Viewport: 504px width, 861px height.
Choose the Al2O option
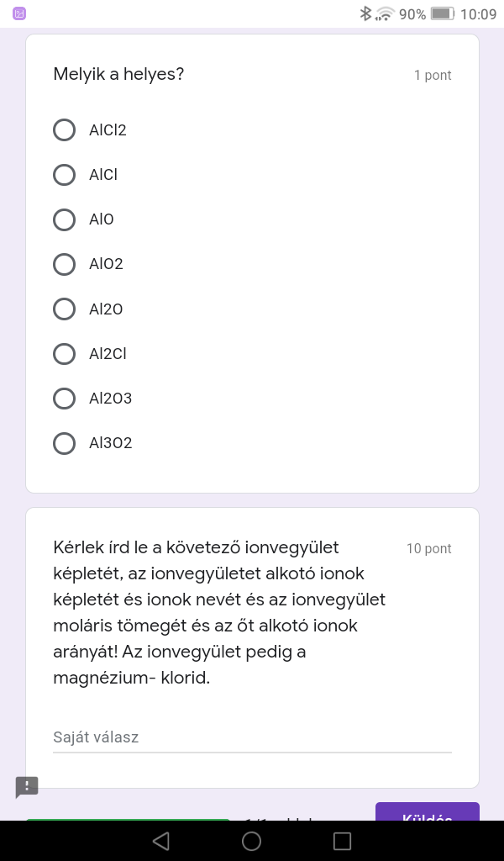click(65, 309)
